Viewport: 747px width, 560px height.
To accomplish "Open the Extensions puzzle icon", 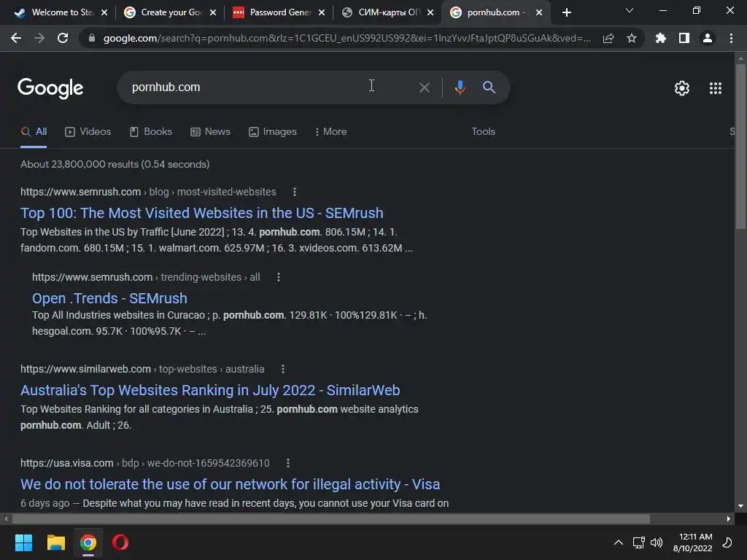I will 660,38.
